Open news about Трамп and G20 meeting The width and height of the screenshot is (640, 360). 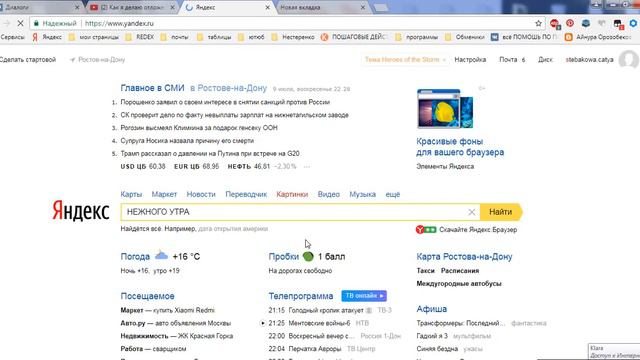[x=210, y=153]
